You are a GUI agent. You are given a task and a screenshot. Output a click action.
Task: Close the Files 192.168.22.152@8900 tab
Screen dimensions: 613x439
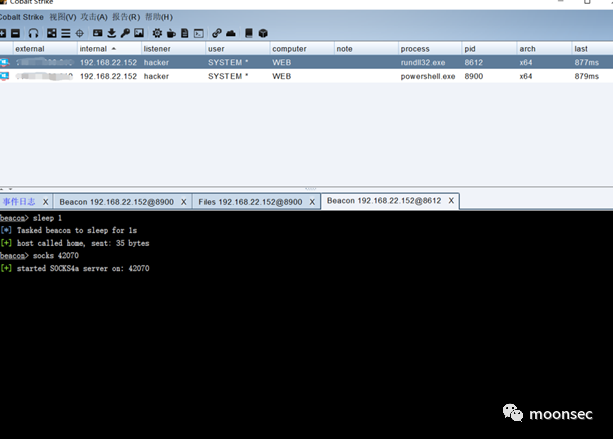[x=312, y=202]
